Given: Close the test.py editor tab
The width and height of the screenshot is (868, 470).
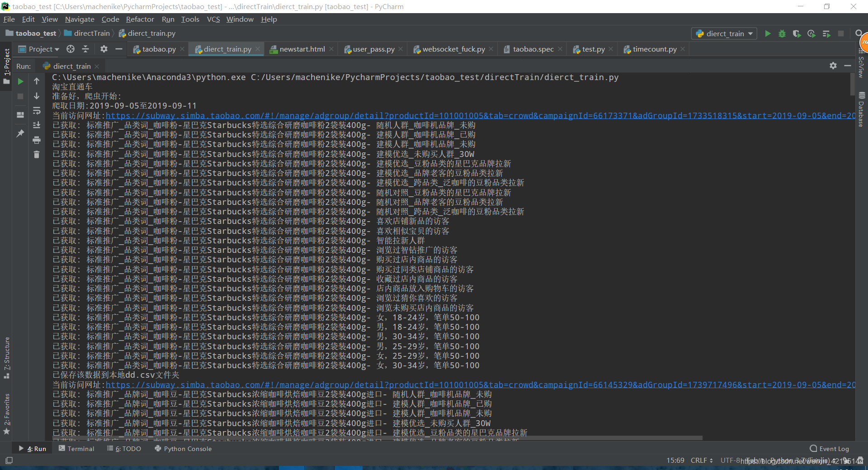Looking at the screenshot, I should coord(611,49).
